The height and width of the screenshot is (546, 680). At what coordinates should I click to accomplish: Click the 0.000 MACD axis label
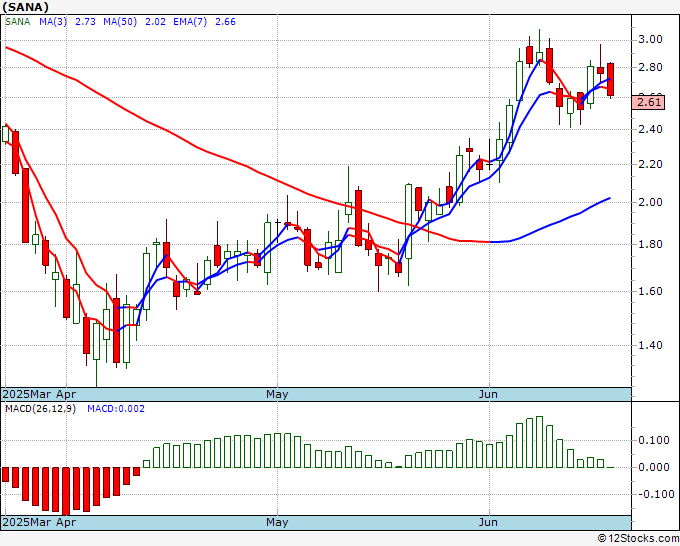tap(654, 468)
